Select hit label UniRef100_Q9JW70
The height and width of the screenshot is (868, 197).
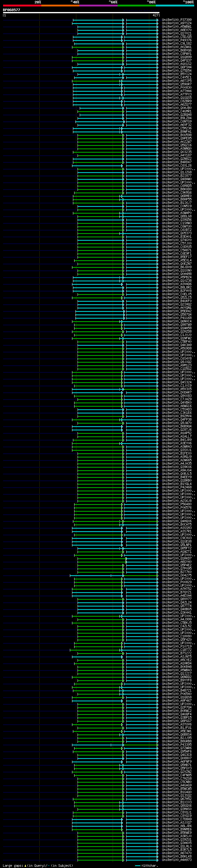click(177, 423)
